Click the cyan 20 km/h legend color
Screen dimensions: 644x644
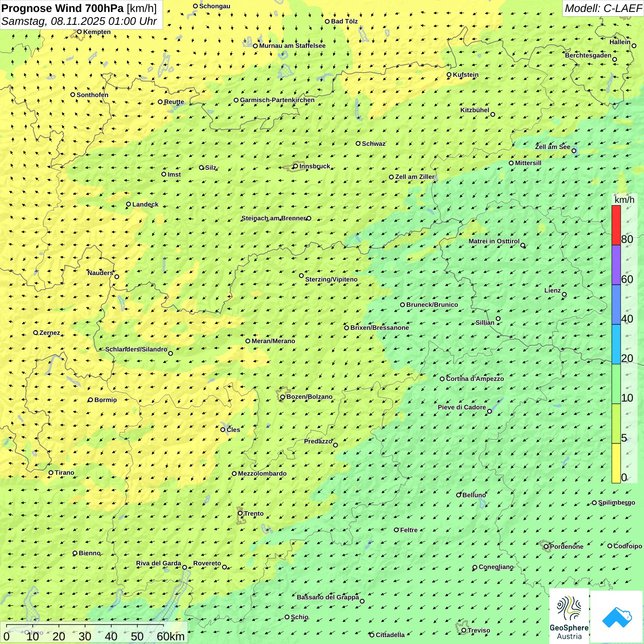[616, 345]
